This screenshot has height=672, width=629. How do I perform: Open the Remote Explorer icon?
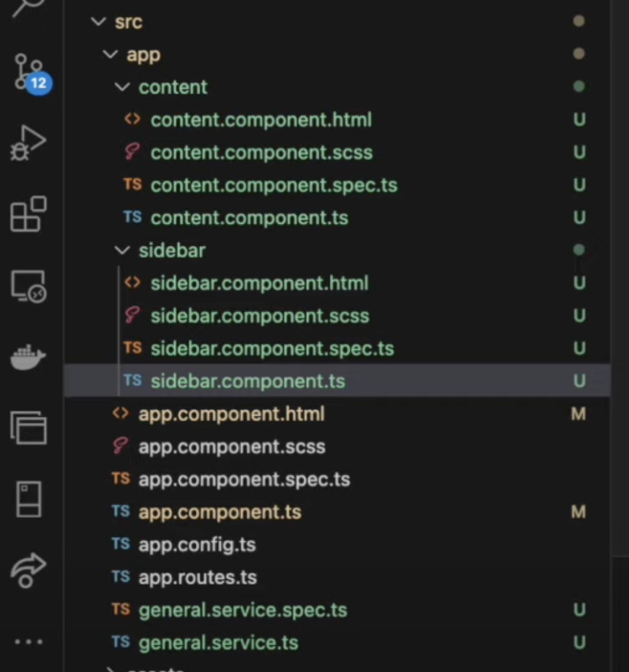[x=29, y=286]
